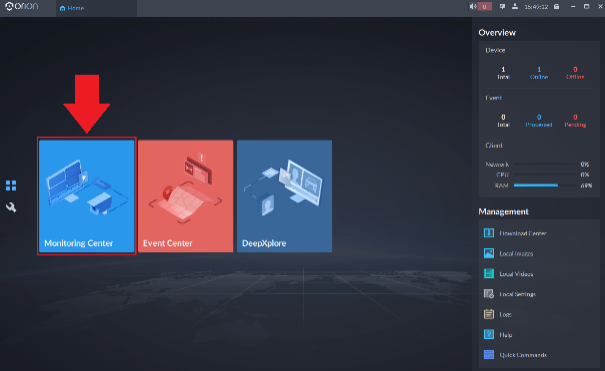Click the Quick Commands icon
This screenshot has width=605, height=371.
coord(489,354)
